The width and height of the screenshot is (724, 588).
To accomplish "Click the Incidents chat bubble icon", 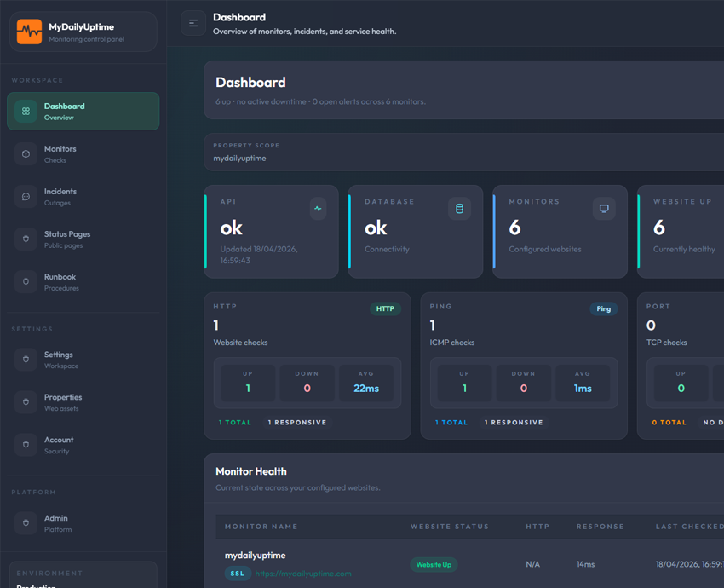I will pyautogui.click(x=26, y=197).
